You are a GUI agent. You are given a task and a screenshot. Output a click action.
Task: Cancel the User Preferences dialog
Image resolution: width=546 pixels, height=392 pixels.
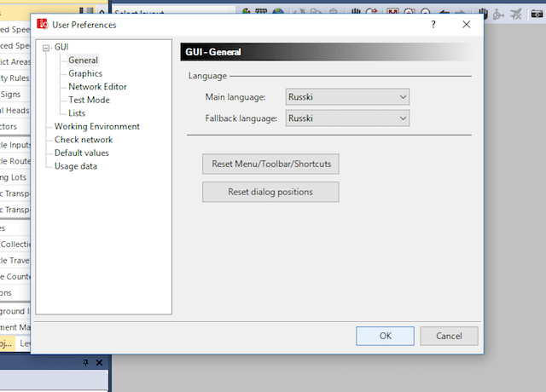coord(449,336)
